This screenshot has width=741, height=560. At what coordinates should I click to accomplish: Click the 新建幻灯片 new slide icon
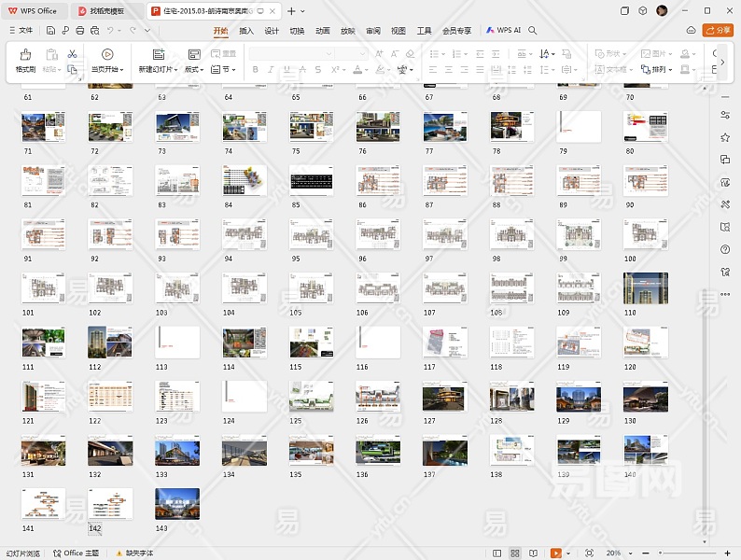click(158, 55)
